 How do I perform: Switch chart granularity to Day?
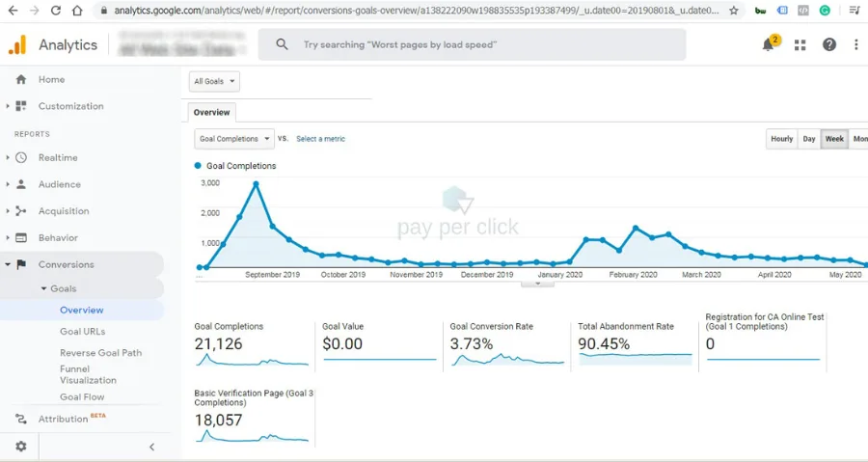[x=809, y=139]
